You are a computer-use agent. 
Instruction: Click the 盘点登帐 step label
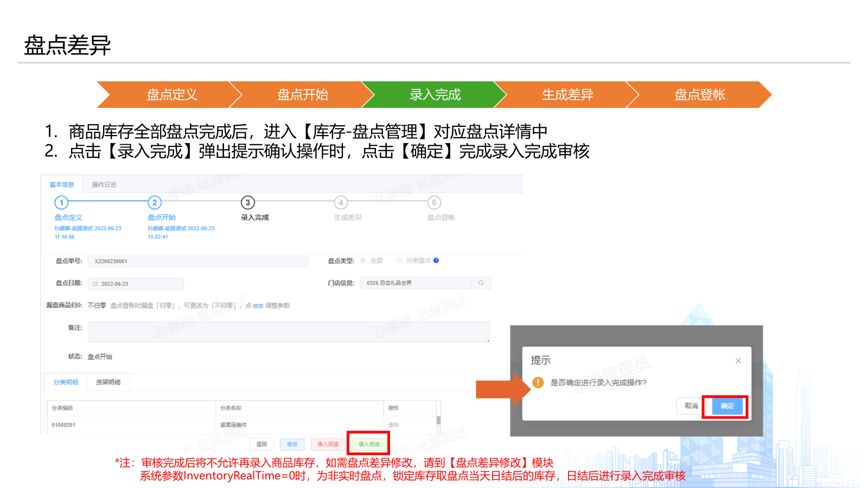point(441,217)
